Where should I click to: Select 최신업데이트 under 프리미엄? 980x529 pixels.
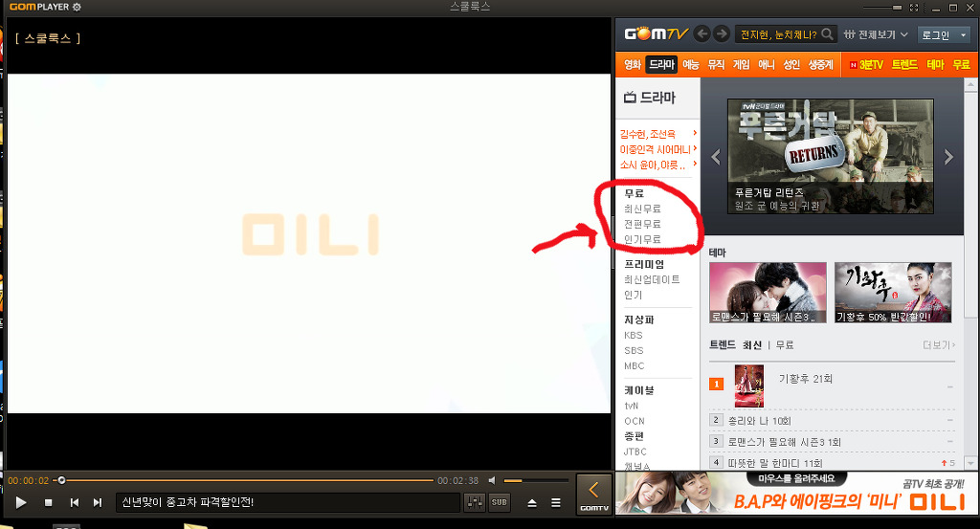click(651, 279)
